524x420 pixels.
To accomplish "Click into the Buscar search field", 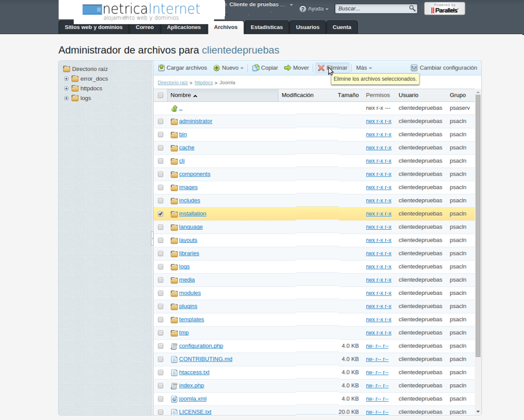I will coord(372,9).
